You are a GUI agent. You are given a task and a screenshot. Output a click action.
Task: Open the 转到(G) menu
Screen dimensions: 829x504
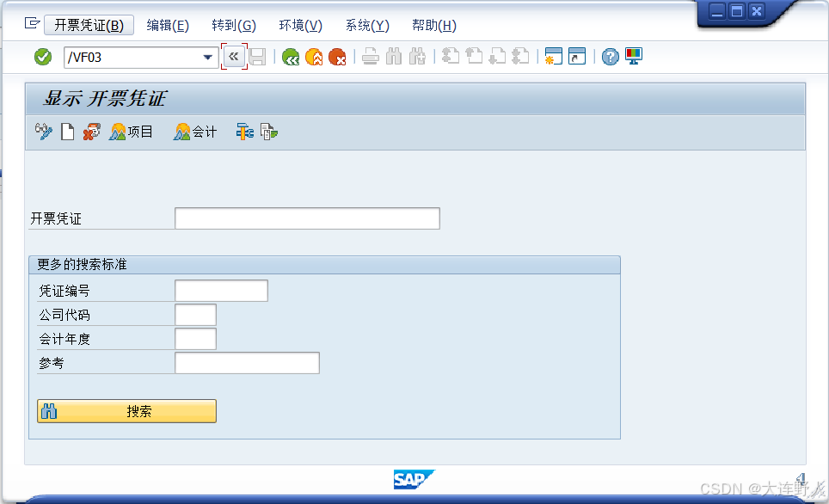[x=234, y=26]
